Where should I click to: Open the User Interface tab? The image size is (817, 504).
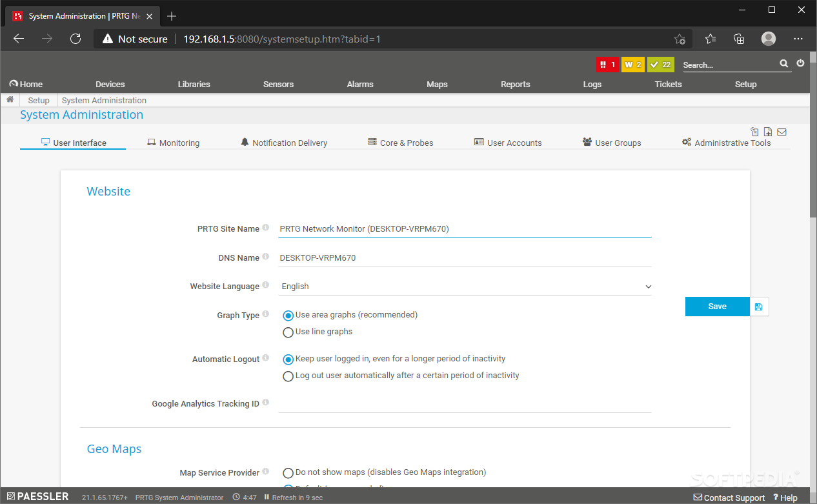click(73, 143)
